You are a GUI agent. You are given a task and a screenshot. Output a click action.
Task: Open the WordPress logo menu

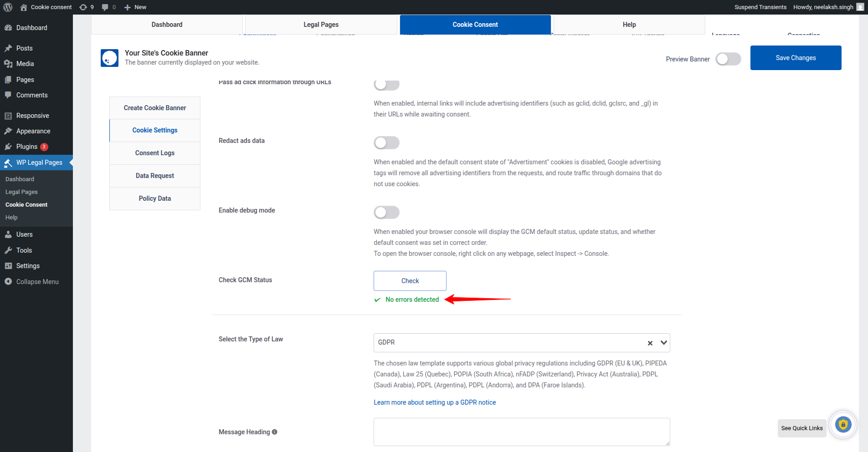coord(7,7)
